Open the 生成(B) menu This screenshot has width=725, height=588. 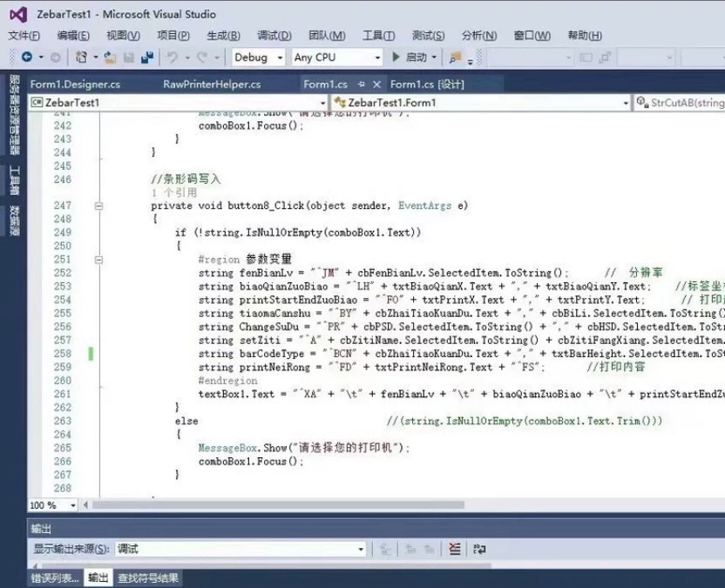pyautogui.click(x=223, y=36)
